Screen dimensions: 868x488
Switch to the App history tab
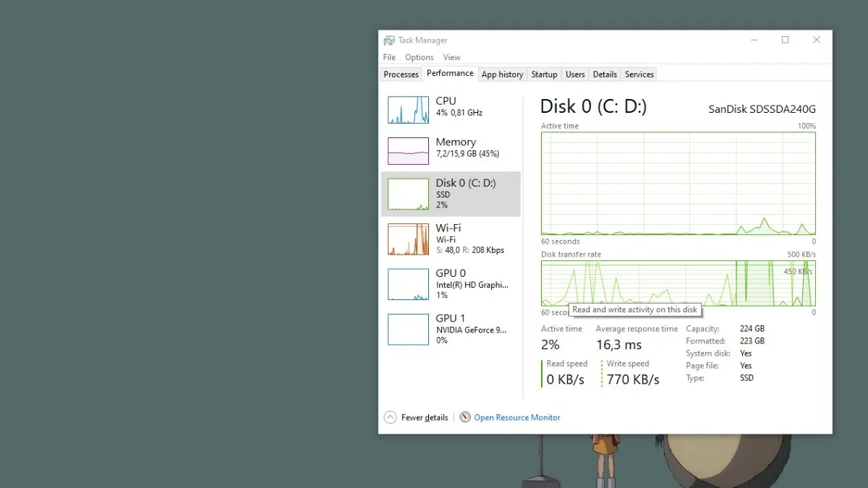click(x=502, y=74)
